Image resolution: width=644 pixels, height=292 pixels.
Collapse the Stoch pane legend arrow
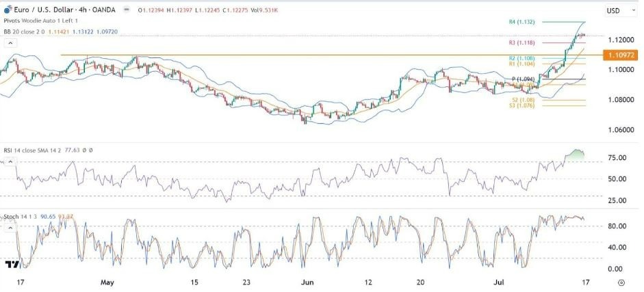click(x=10, y=228)
